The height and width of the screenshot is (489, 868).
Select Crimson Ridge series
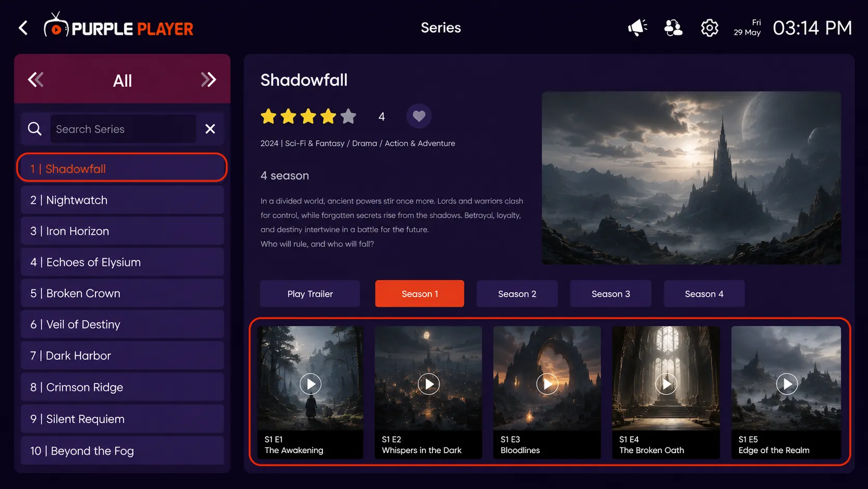click(123, 387)
